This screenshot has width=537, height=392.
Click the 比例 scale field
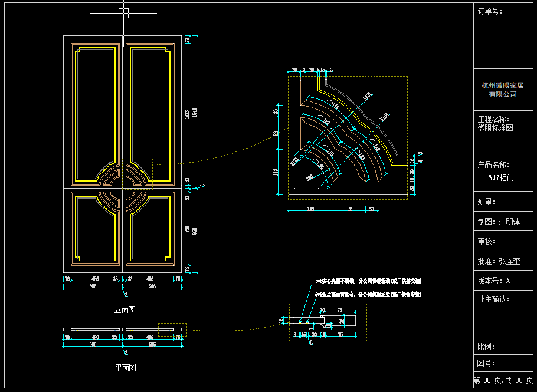click(x=486, y=347)
